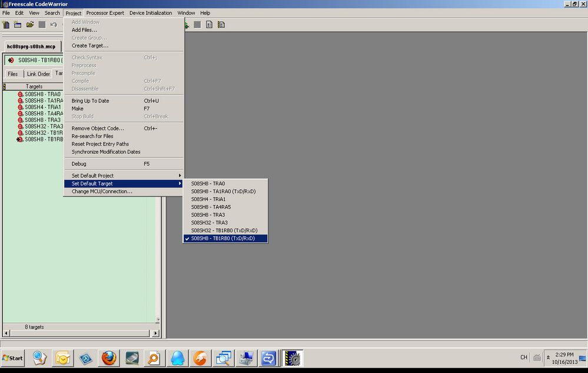588x373 pixels.
Task: Open the Search menu
Action: tap(52, 13)
